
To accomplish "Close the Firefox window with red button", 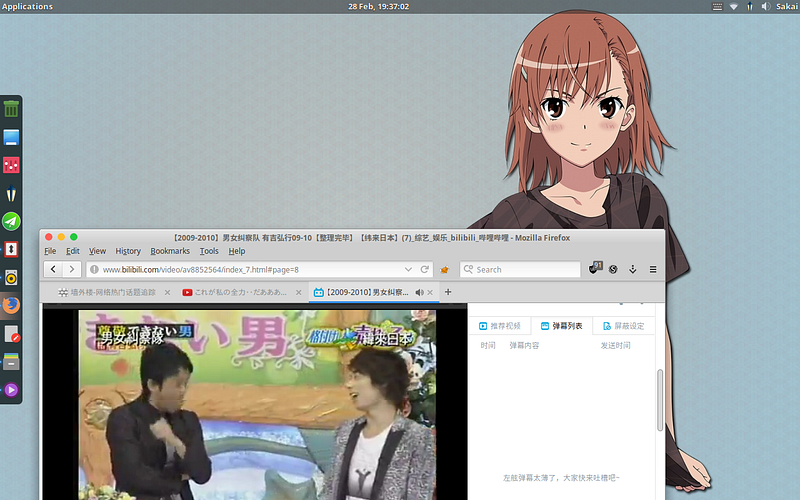I will [48, 237].
